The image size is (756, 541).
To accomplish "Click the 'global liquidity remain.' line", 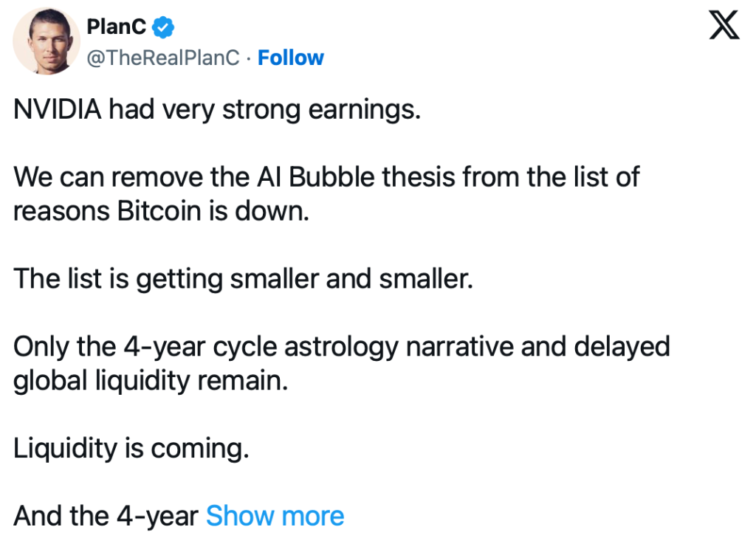I will 151,380.
